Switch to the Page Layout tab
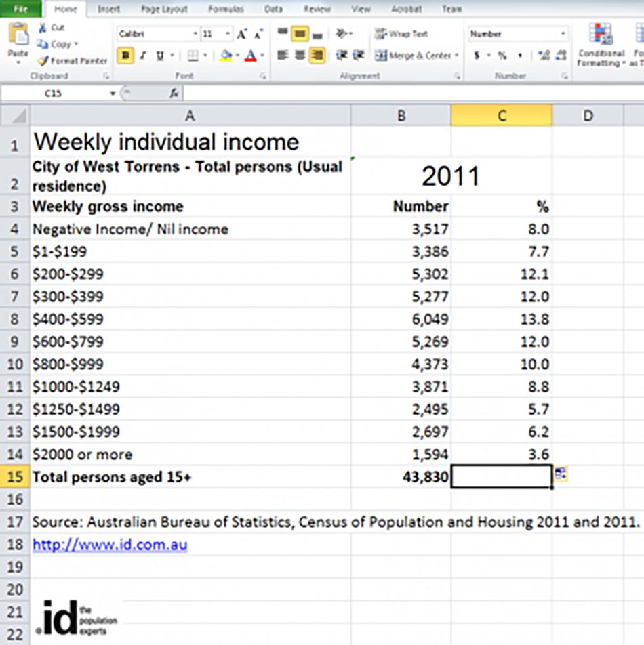 pyautogui.click(x=164, y=9)
